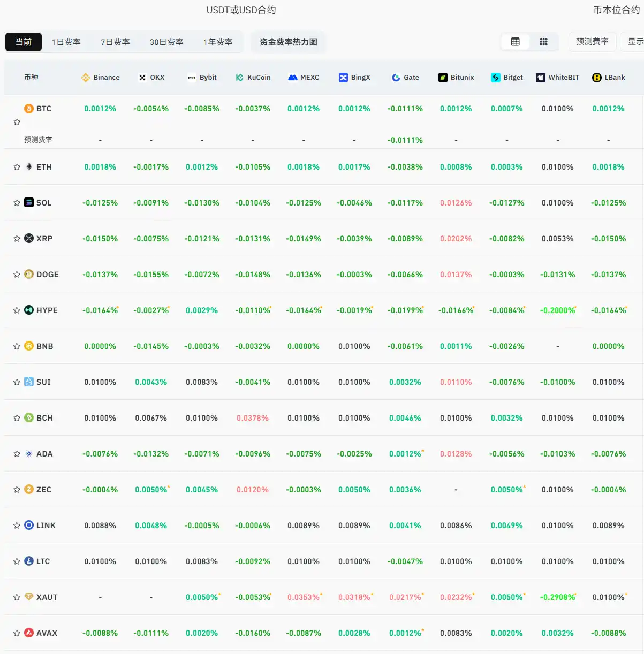Select the 7日费率 tab
Viewport: 644px width, 654px height.
[x=115, y=42]
